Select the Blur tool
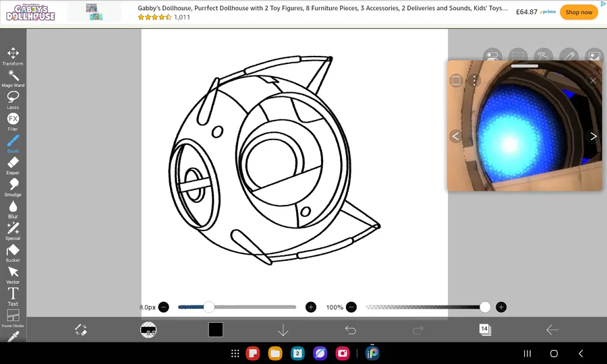The width and height of the screenshot is (607, 364). click(x=13, y=209)
